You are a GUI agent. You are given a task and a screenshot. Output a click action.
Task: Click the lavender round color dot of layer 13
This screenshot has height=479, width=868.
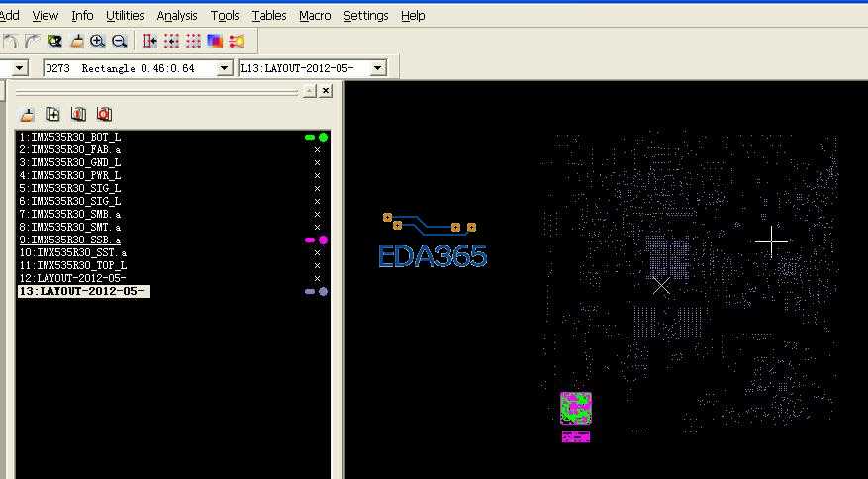click(323, 291)
